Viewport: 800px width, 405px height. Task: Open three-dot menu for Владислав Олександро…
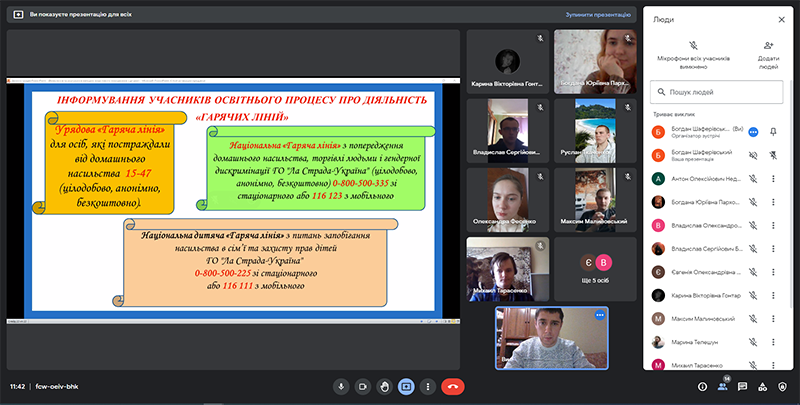(x=773, y=225)
